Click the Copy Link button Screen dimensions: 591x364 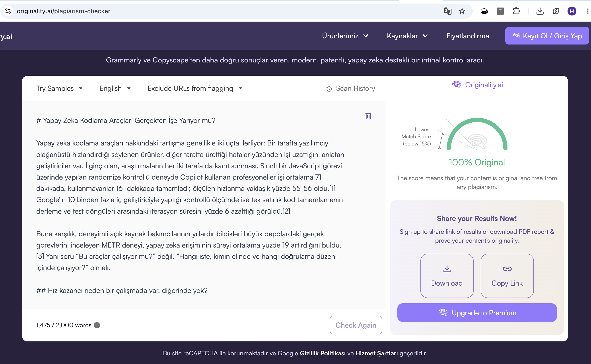[x=507, y=276]
